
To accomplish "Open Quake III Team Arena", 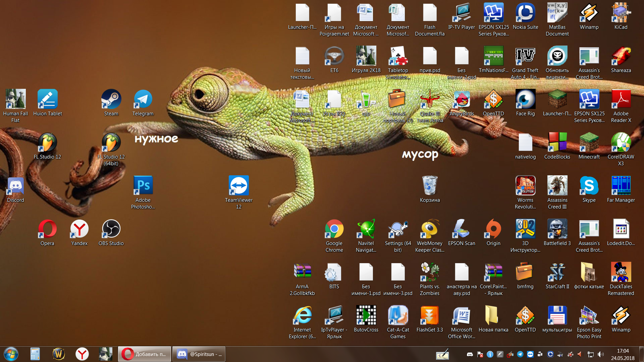I will tap(430, 106).
